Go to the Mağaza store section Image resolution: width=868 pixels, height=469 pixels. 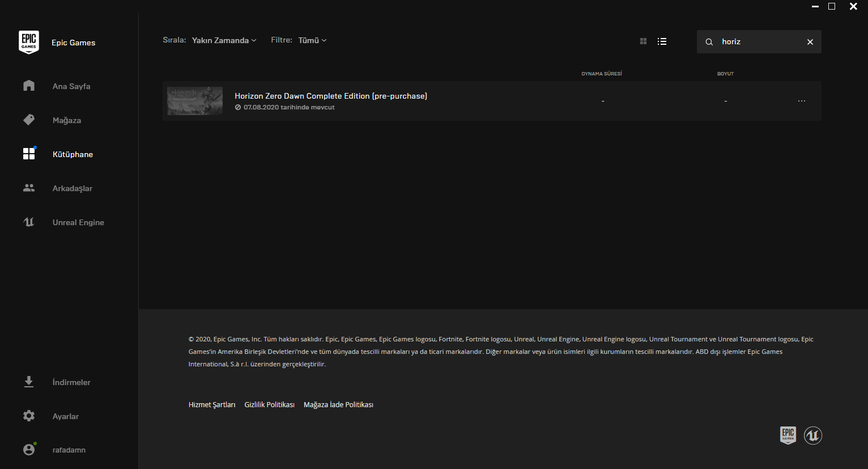click(x=67, y=120)
